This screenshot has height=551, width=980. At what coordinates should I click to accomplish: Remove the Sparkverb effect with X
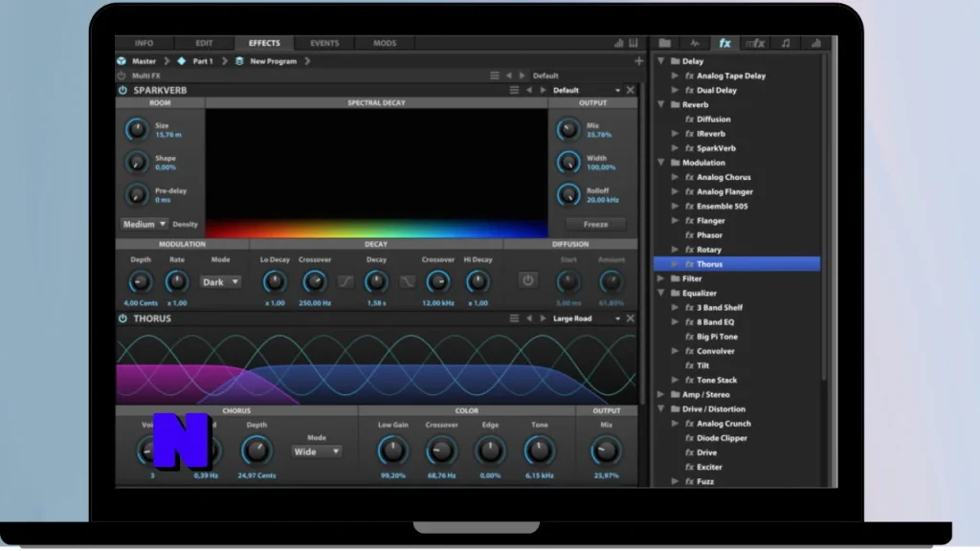(x=630, y=91)
